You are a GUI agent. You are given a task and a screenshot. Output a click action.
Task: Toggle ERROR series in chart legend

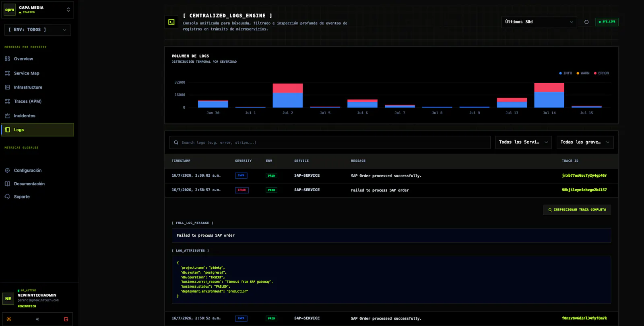(x=601, y=73)
